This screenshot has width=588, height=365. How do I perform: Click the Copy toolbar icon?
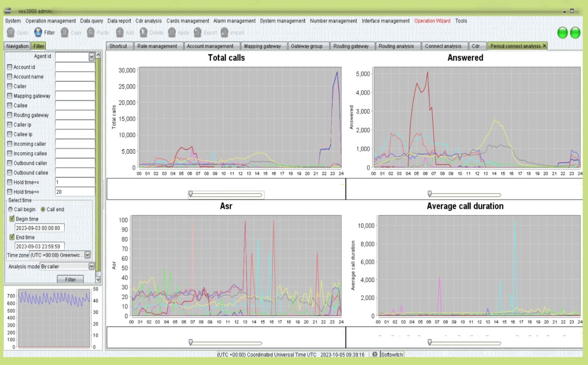[x=65, y=32]
